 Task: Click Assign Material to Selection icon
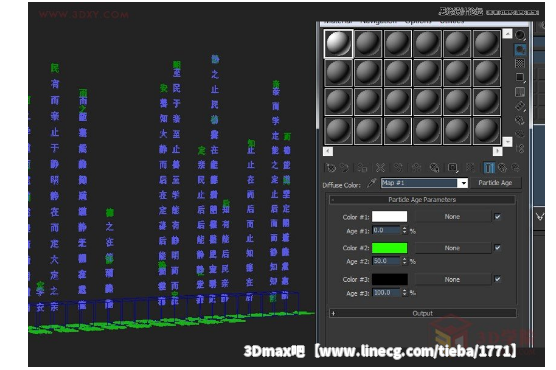pyautogui.click(x=362, y=167)
